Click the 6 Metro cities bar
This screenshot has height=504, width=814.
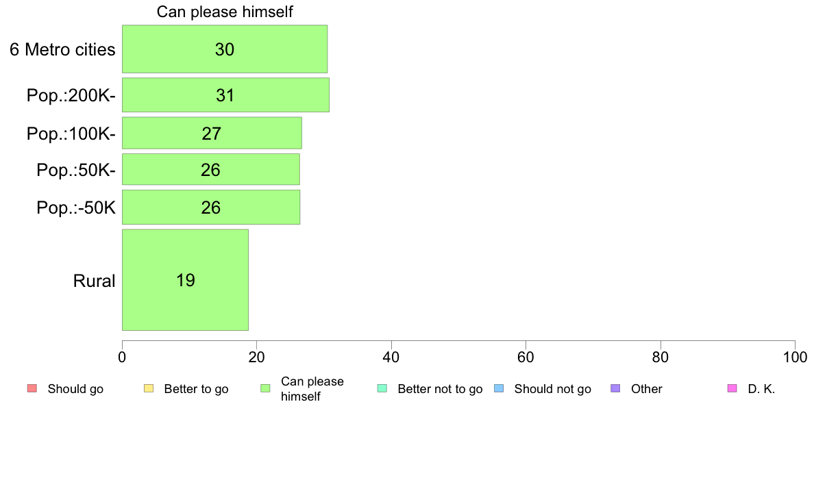225,49
